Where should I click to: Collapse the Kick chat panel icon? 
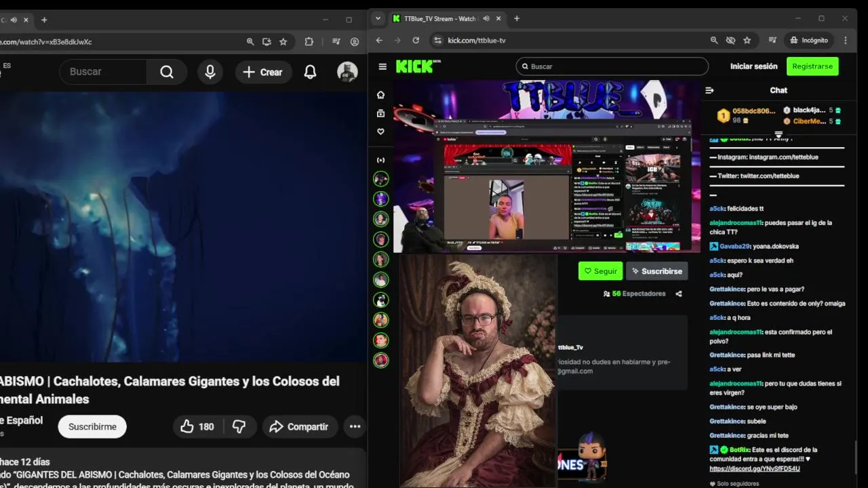[709, 90]
